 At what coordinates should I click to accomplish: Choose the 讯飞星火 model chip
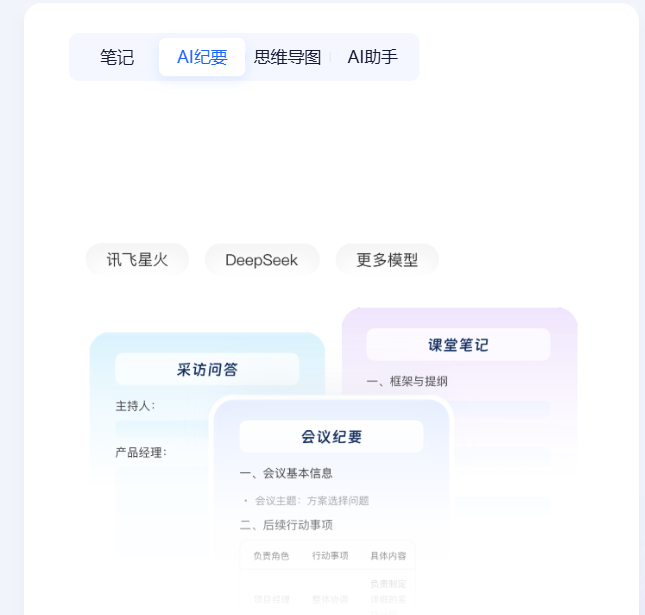pos(137,260)
